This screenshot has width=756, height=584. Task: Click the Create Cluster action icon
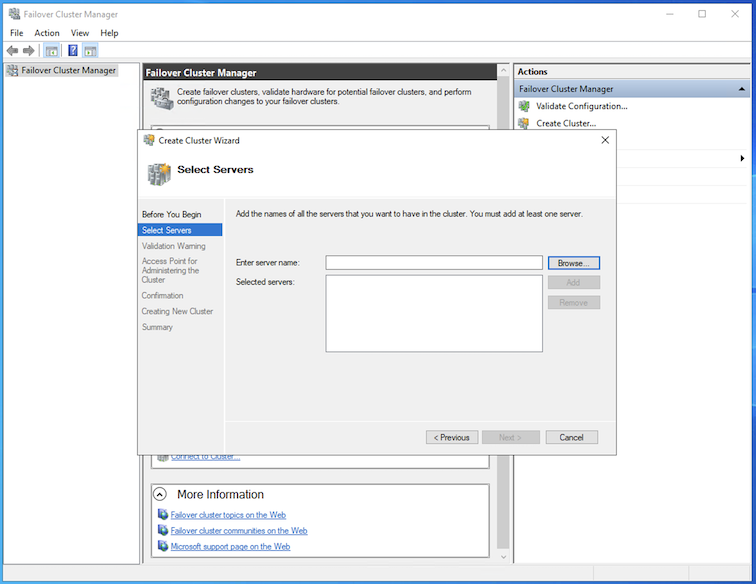pos(524,123)
